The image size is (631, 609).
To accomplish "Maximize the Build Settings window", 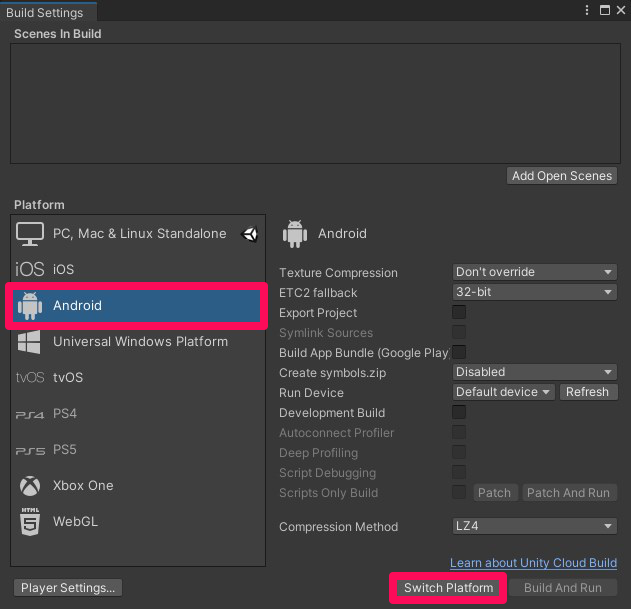I will pos(604,10).
